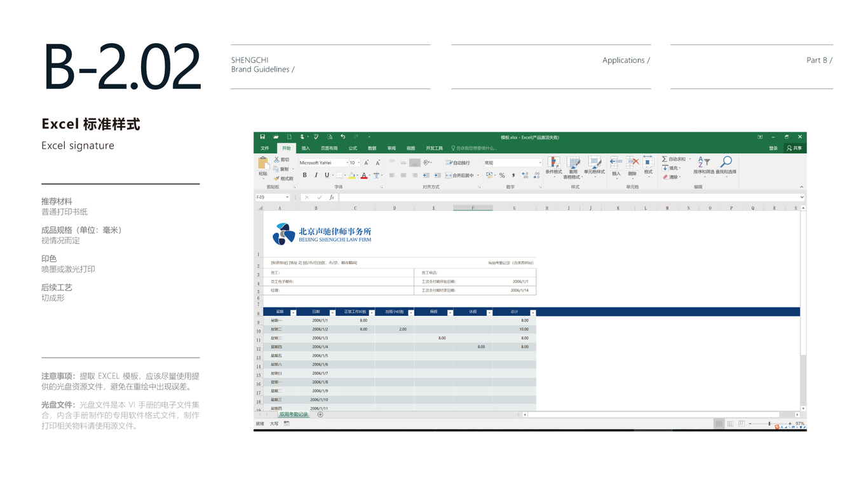Switch to the Page Layout (页面布局) tab
The image size is (868, 488).
329,148
